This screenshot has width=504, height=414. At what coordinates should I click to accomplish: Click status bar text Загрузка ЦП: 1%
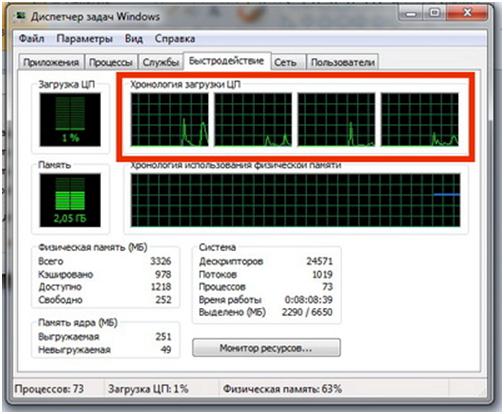(x=148, y=389)
